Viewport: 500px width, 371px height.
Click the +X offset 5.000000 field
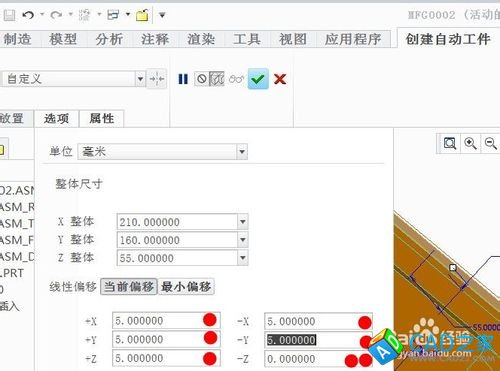(166, 321)
